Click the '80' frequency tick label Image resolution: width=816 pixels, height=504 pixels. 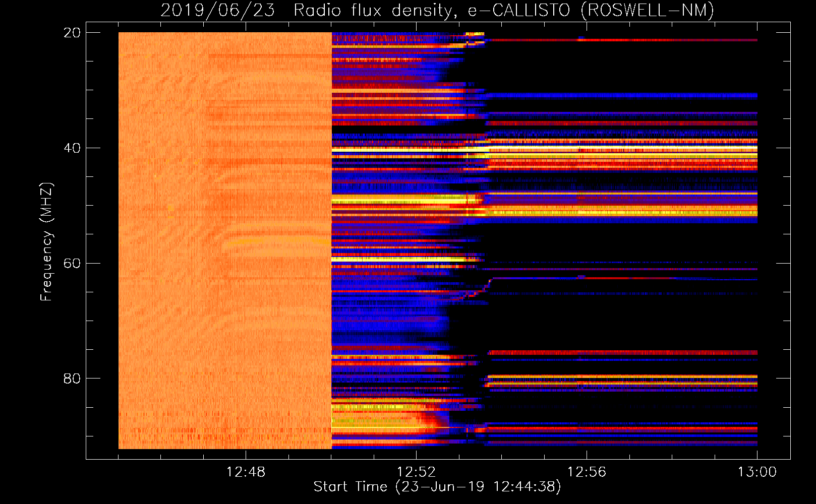pyautogui.click(x=72, y=379)
